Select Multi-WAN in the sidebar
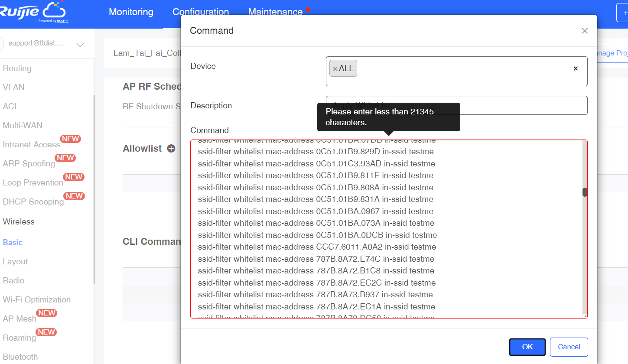628x364 pixels. click(23, 125)
